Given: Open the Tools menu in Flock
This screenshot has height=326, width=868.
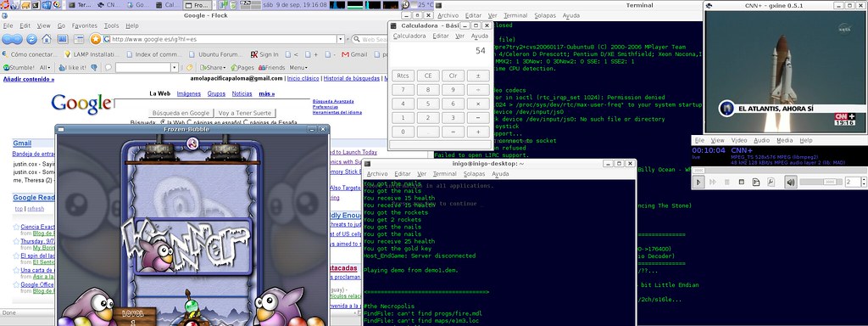Looking at the screenshot, I should tap(111, 25).
